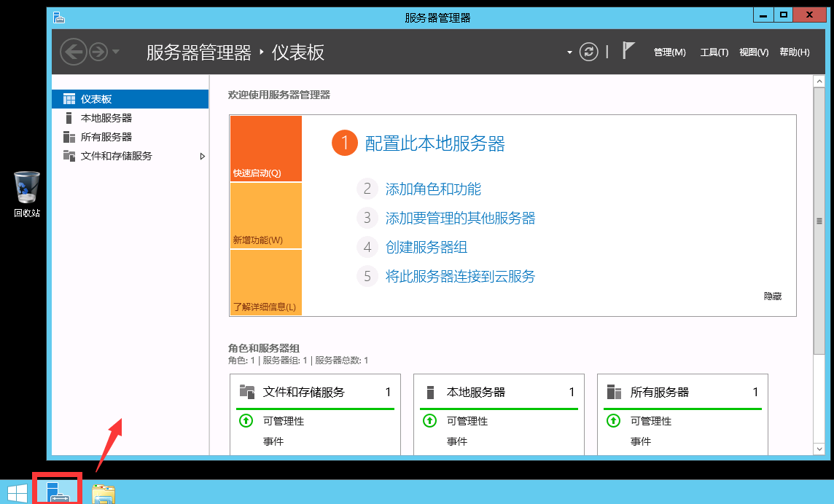Click Server Manager taskbar icon

57,492
